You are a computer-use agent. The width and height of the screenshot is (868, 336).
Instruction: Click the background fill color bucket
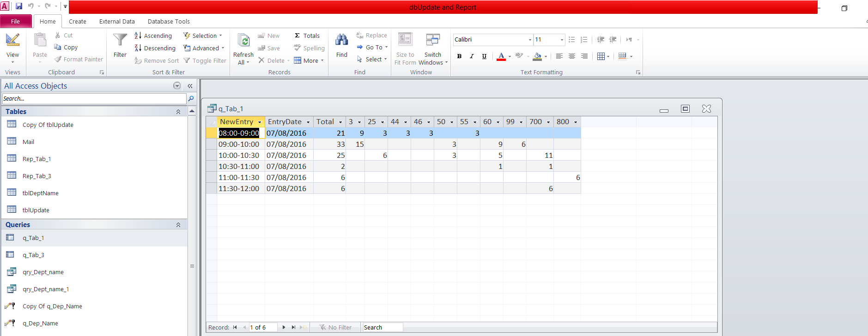coord(537,56)
